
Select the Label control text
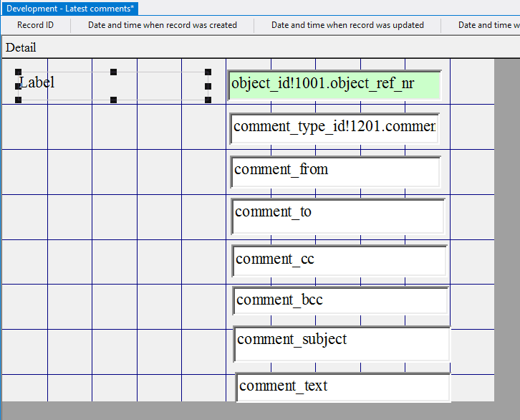pos(37,82)
